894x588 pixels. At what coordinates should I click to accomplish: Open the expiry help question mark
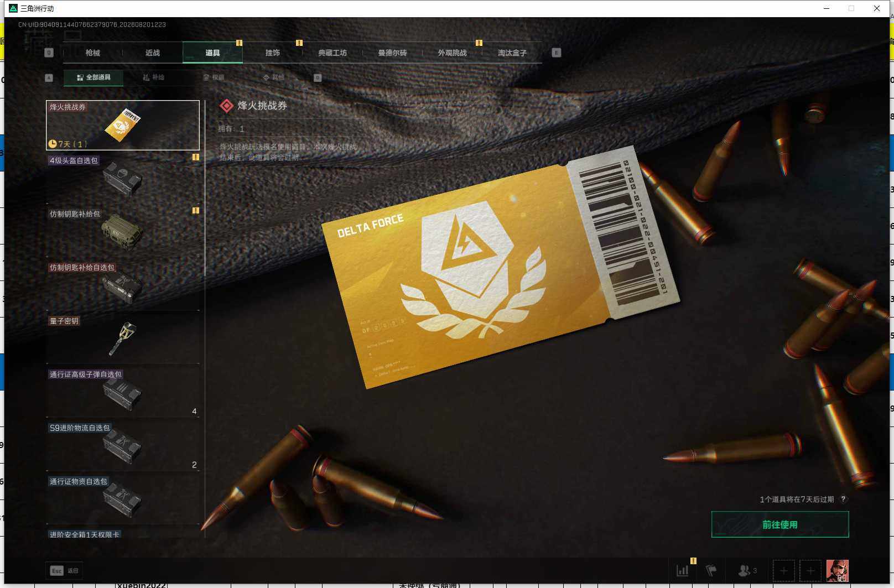tap(843, 499)
